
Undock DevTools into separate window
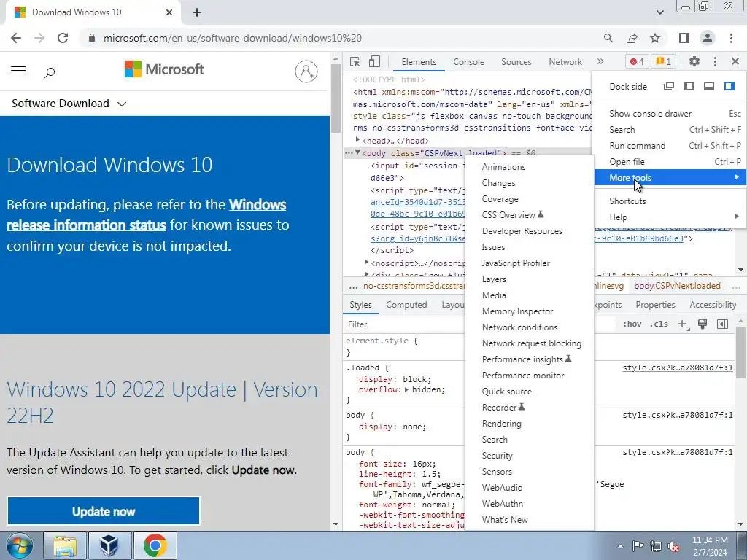(x=669, y=86)
